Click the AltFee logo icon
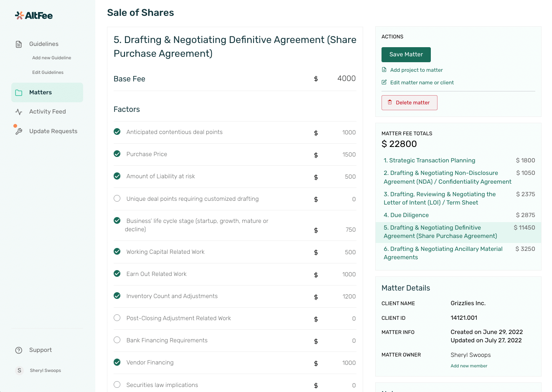 (x=19, y=15)
